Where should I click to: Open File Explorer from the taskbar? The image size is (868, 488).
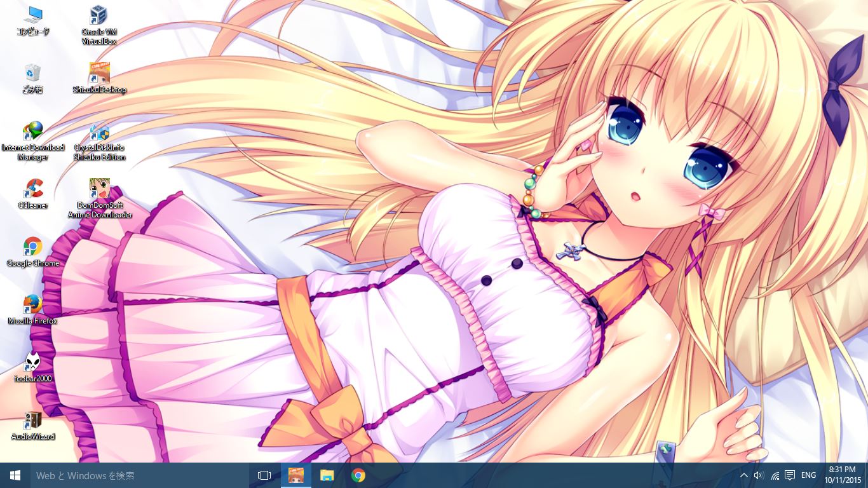coord(327,475)
